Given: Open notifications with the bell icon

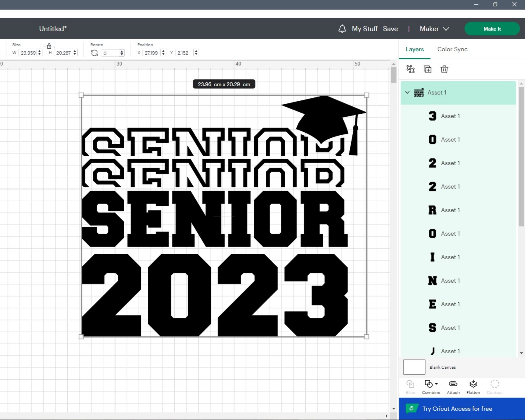Looking at the screenshot, I should point(342,29).
